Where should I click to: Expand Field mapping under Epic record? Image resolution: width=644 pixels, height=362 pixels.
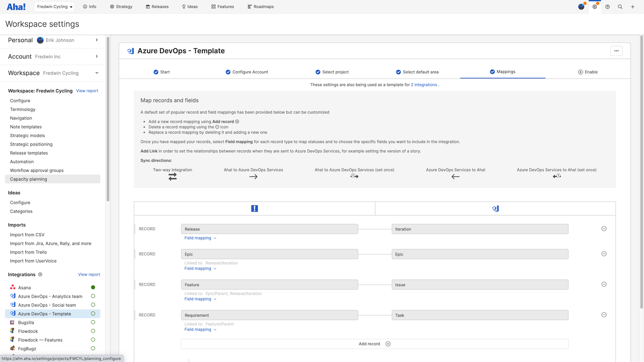pos(200,268)
